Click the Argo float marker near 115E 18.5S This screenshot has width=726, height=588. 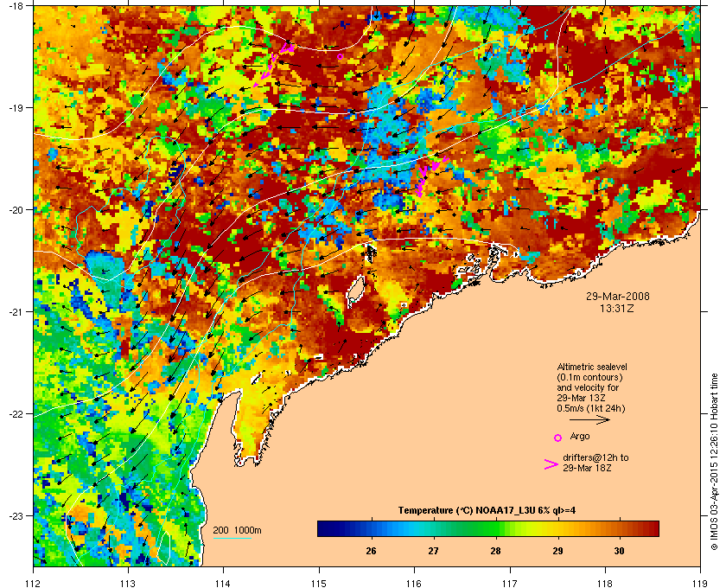pos(340,56)
